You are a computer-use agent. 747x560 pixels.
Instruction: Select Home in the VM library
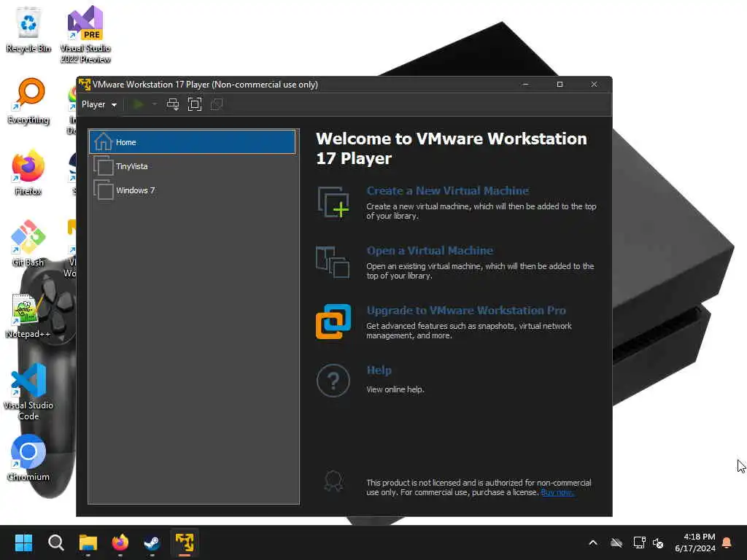pos(193,142)
